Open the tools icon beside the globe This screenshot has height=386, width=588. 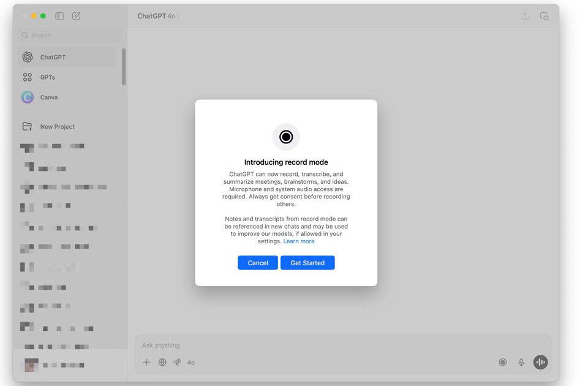tap(177, 362)
